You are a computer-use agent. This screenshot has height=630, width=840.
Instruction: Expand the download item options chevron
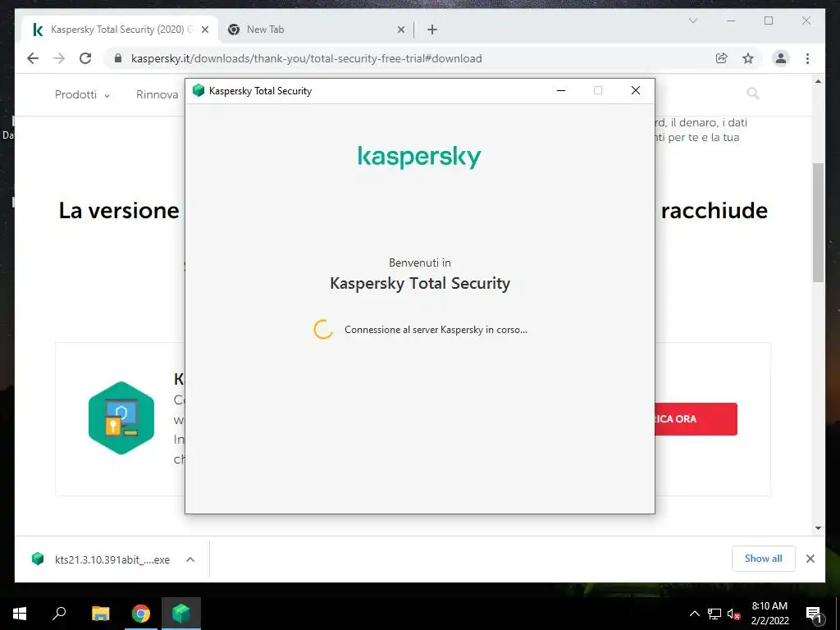(190, 559)
